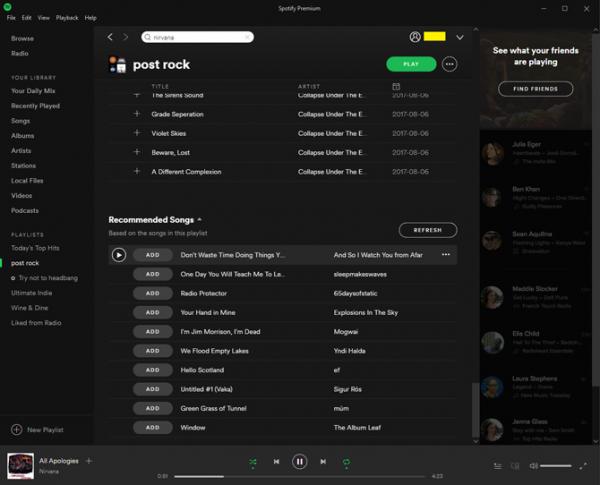600x485 pixels.
Task: Click in the nirvana search field
Action: tap(197, 37)
